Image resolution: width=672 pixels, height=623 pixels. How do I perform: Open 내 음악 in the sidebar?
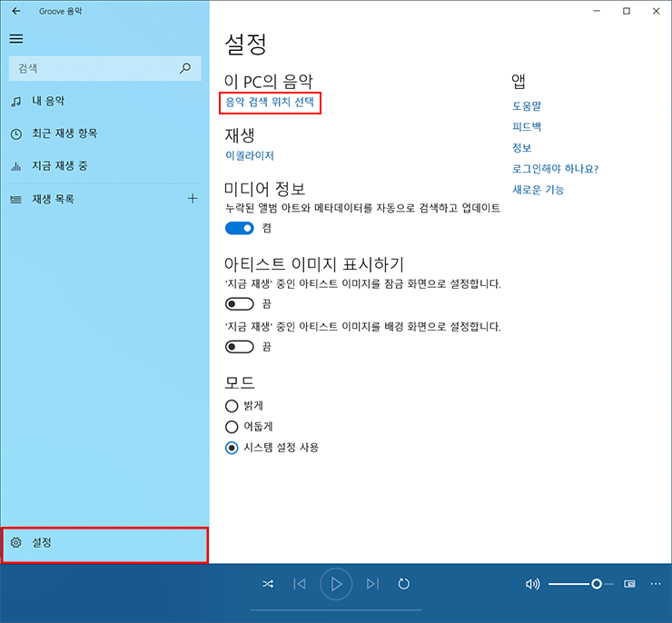click(104, 101)
